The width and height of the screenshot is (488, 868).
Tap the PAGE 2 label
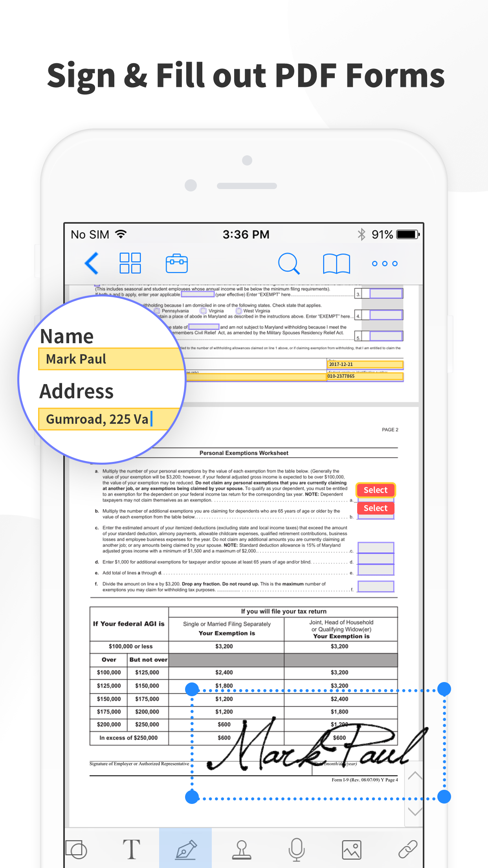click(390, 430)
